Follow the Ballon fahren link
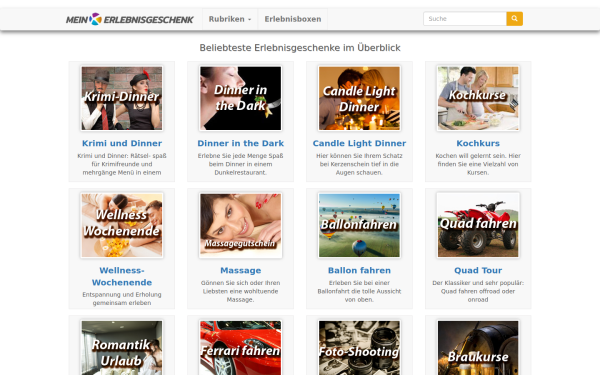600x375 pixels. pyautogui.click(x=359, y=271)
